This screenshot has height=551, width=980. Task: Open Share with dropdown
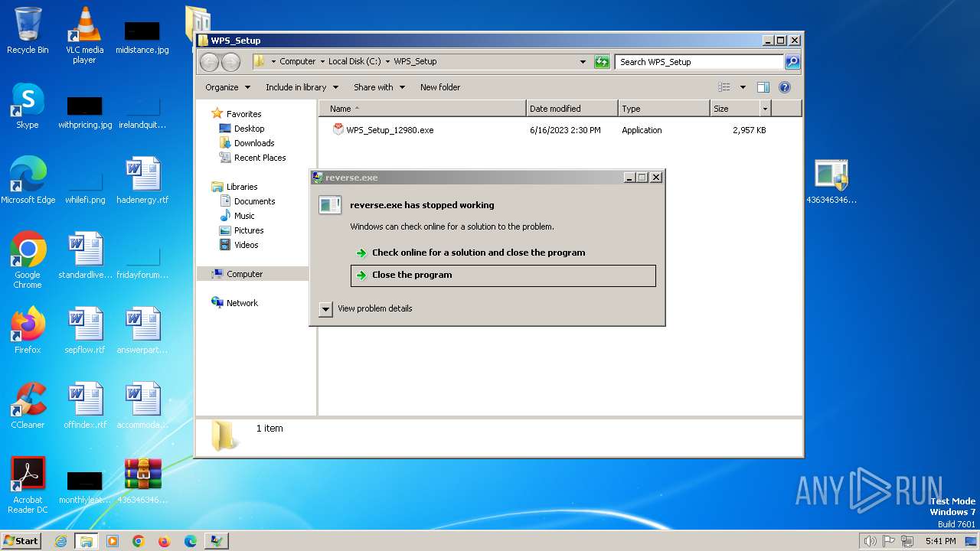(x=379, y=87)
